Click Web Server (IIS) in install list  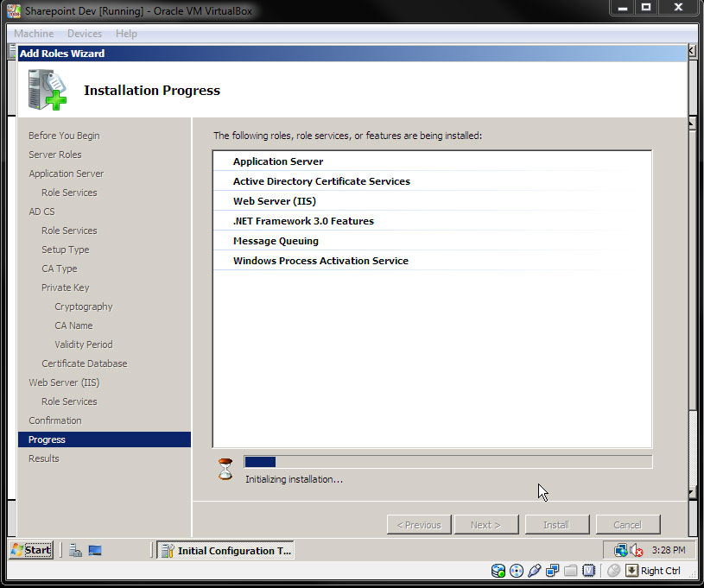tap(432, 201)
